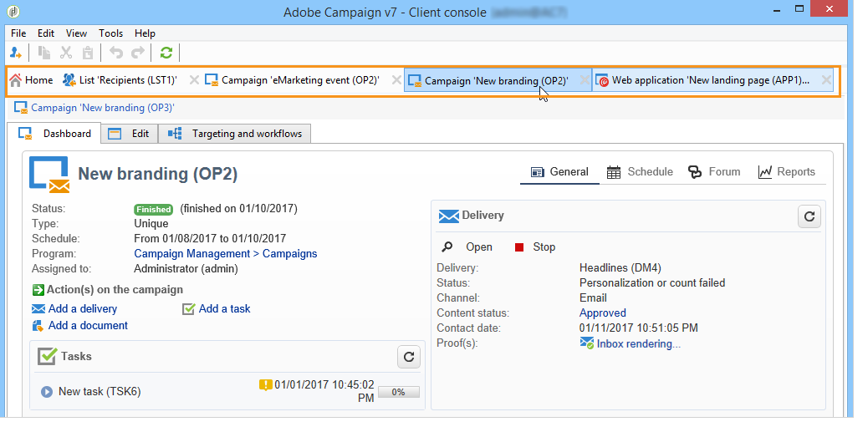Open the Inbox rendering proof link

tap(638, 343)
